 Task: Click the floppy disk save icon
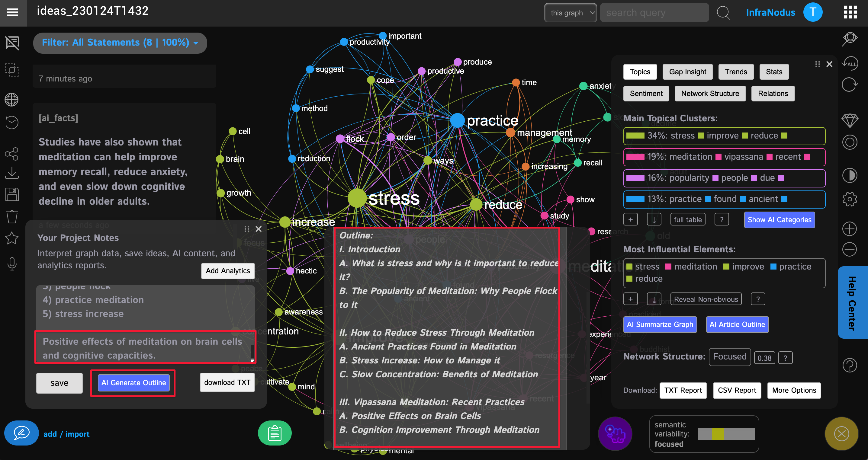click(12, 194)
